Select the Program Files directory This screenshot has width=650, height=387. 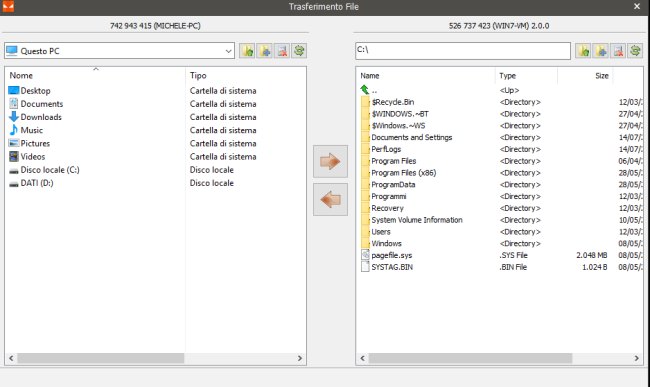pyautogui.click(x=393, y=161)
